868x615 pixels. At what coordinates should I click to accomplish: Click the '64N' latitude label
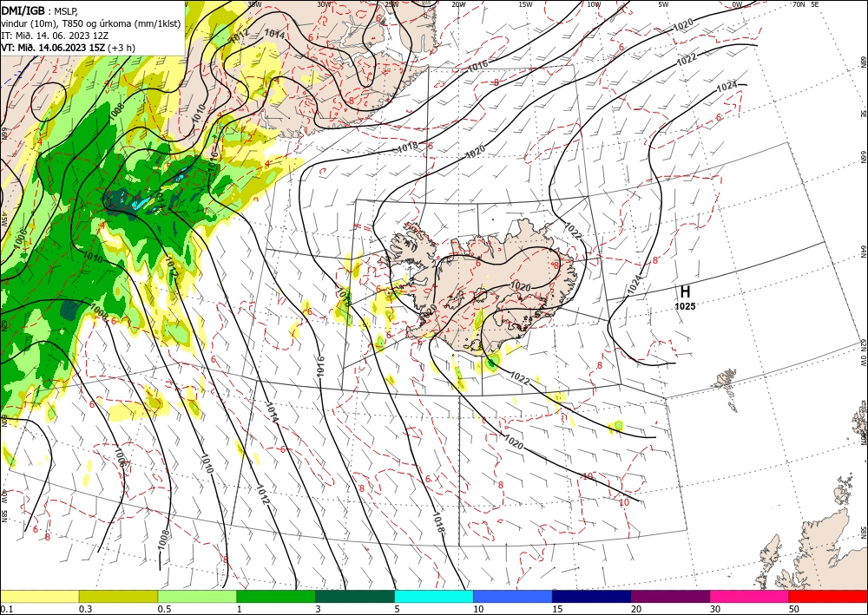tap(864, 251)
